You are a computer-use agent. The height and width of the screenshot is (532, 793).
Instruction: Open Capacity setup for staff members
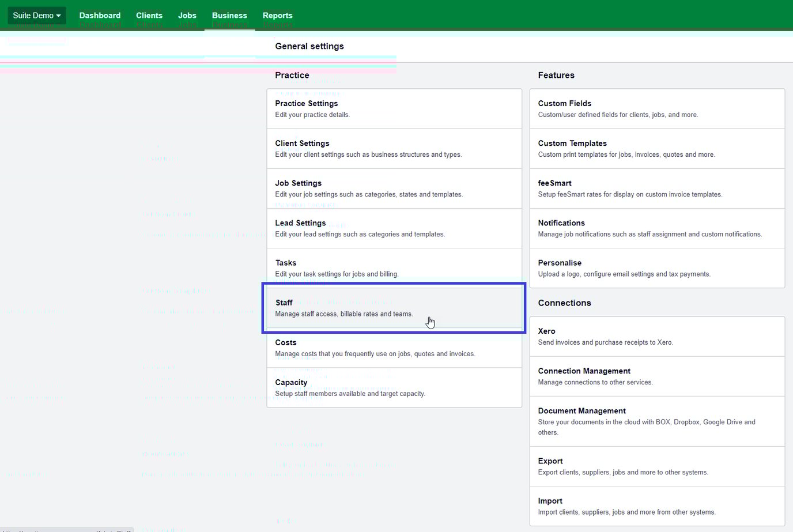[x=394, y=387]
